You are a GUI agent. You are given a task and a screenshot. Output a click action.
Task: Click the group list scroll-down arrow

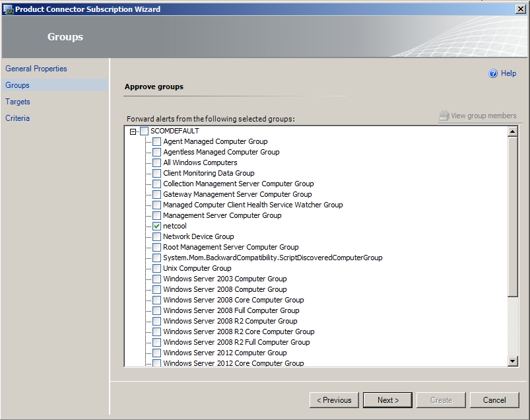coord(512,361)
